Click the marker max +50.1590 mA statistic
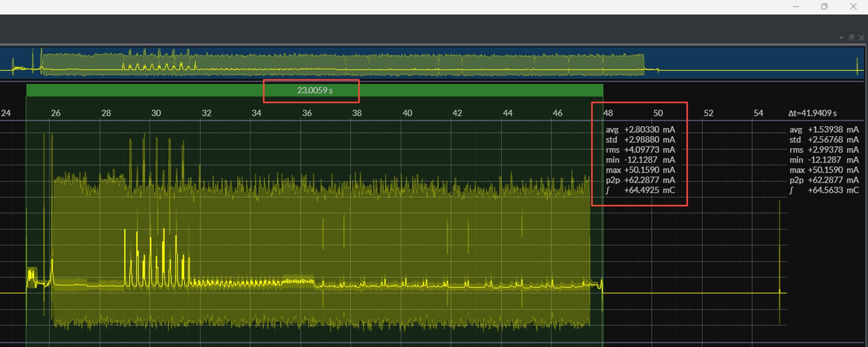 [640, 170]
